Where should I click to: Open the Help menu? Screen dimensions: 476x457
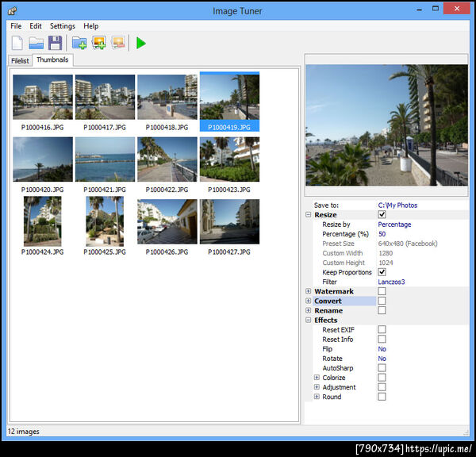coord(91,26)
